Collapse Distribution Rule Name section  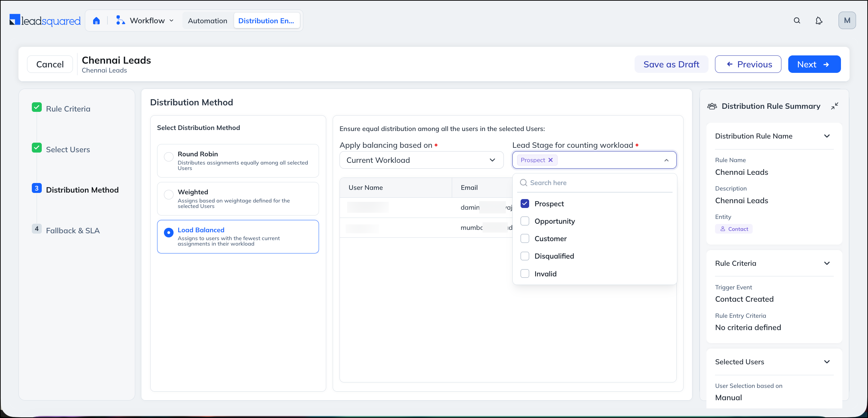coord(827,136)
